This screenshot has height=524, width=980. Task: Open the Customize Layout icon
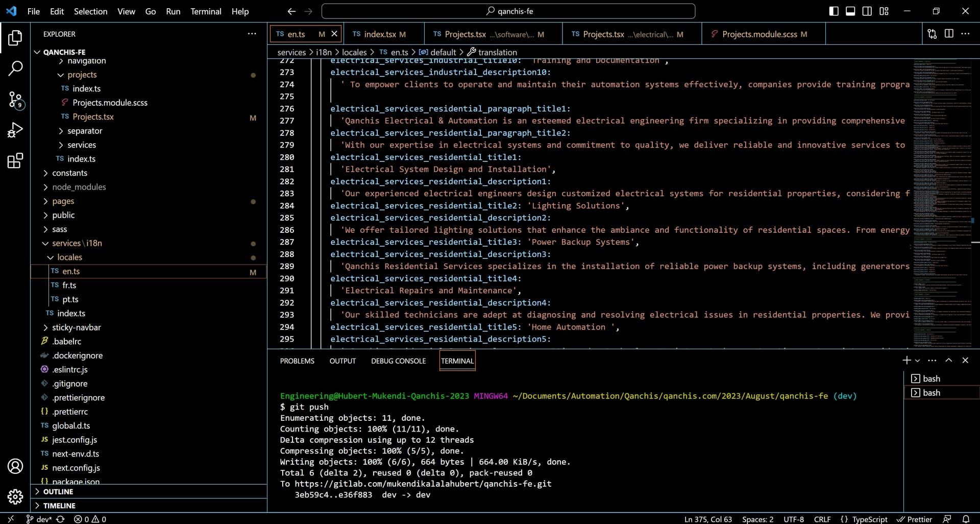point(884,11)
